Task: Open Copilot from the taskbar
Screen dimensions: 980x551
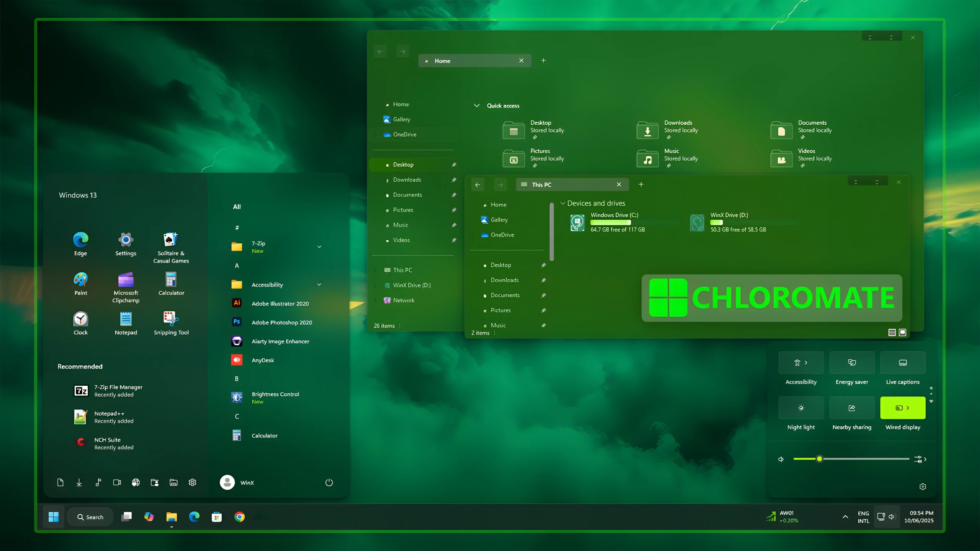Action: [149, 517]
